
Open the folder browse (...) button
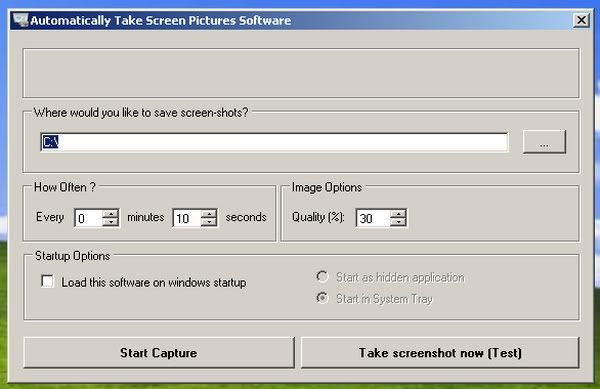[544, 142]
